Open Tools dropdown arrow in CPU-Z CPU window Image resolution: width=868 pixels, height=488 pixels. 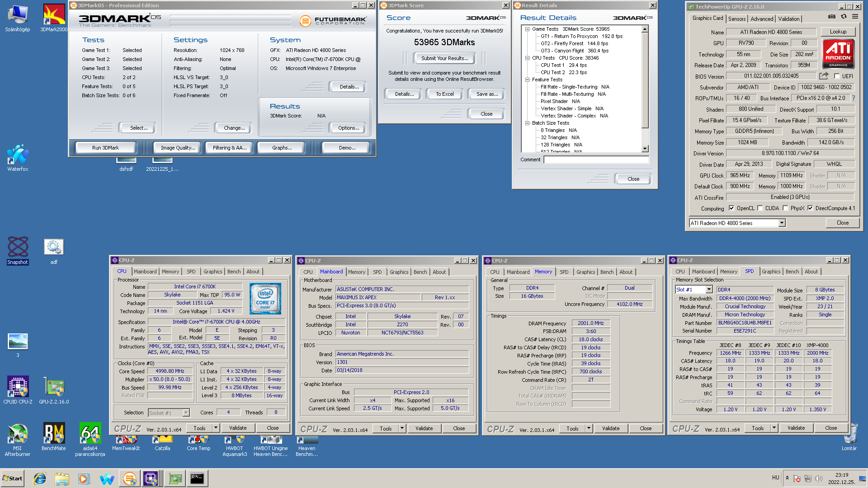point(216,428)
